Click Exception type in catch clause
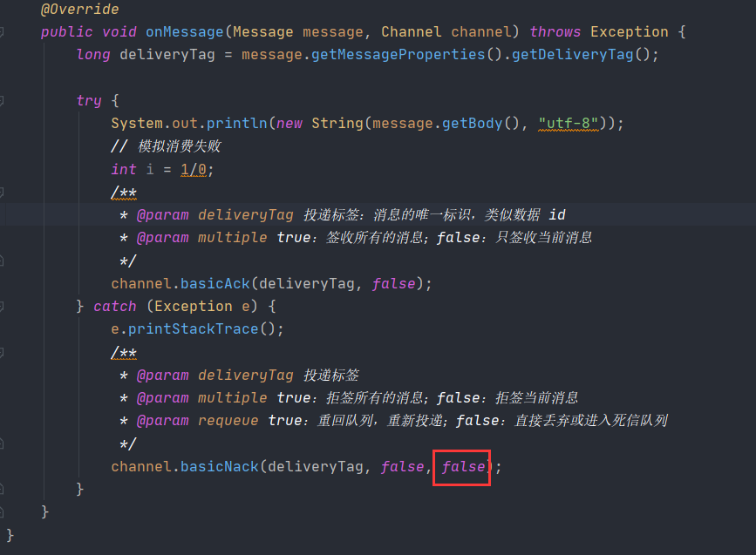 194,307
